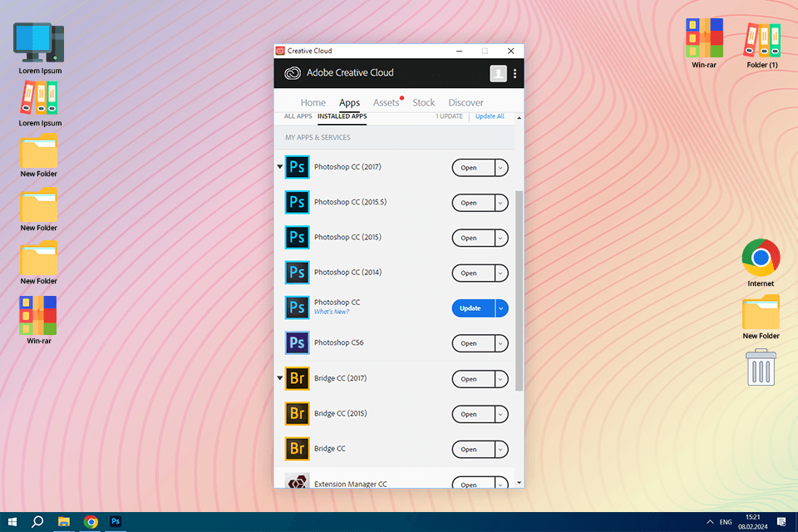Open Photoshop CS6 with its button
The height and width of the screenshot is (532, 798).
coord(473,343)
